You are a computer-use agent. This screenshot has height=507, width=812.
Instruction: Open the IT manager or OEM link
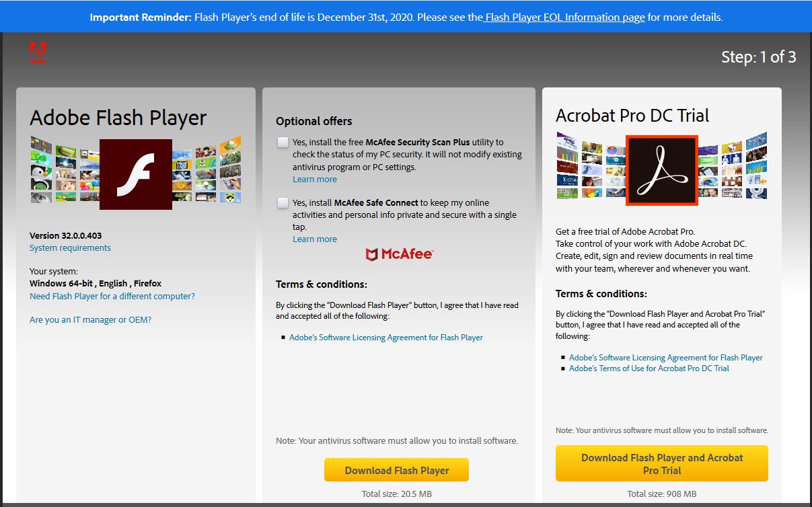90,319
